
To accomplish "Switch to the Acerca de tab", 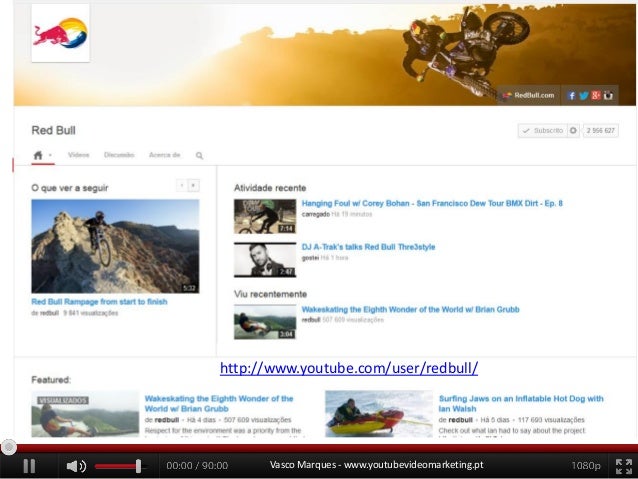I will [x=164, y=155].
